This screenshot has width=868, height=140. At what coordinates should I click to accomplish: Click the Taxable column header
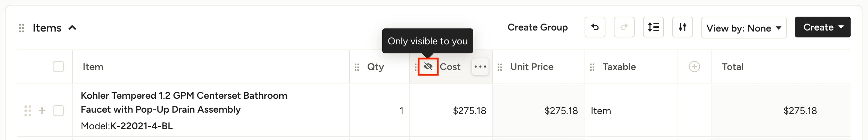click(619, 67)
